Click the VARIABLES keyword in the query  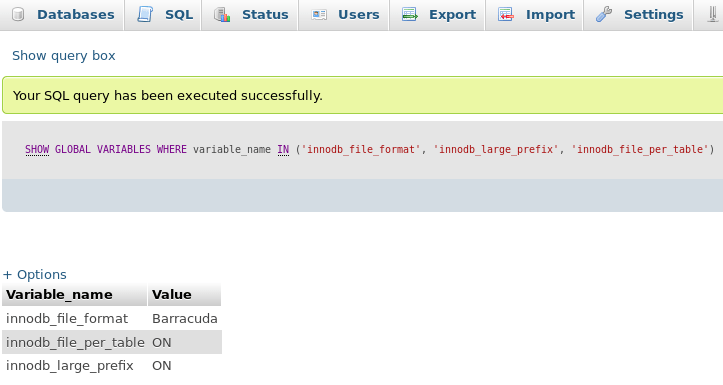tap(124, 149)
